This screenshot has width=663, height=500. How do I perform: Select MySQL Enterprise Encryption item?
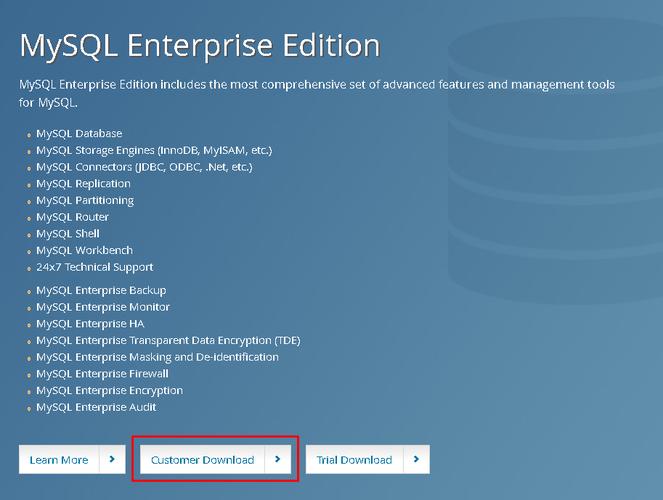coord(110,391)
